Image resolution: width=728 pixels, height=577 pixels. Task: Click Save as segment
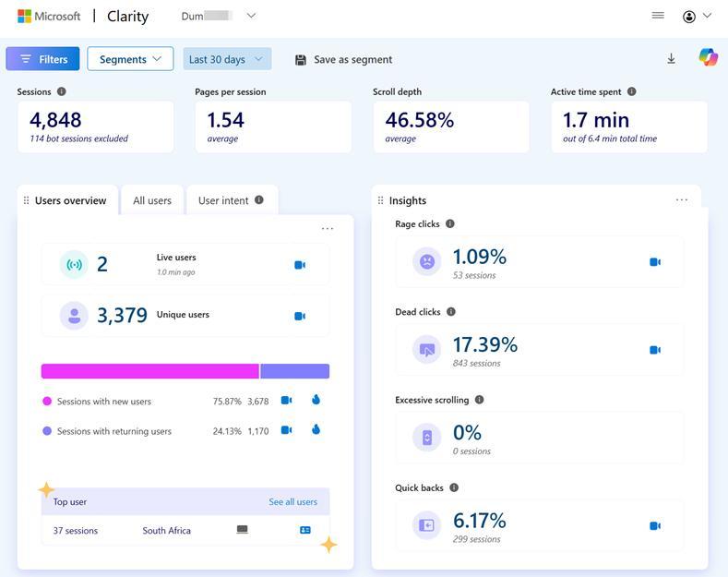click(x=343, y=59)
